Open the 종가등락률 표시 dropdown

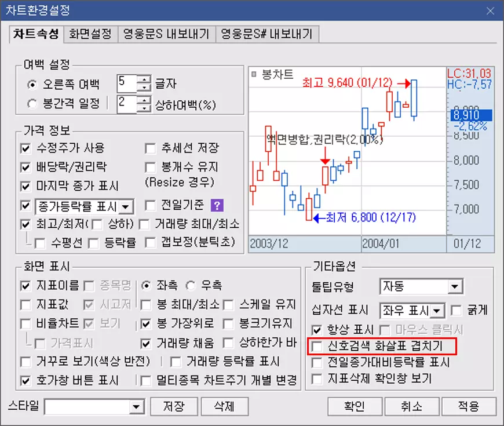(x=126, y=206)
